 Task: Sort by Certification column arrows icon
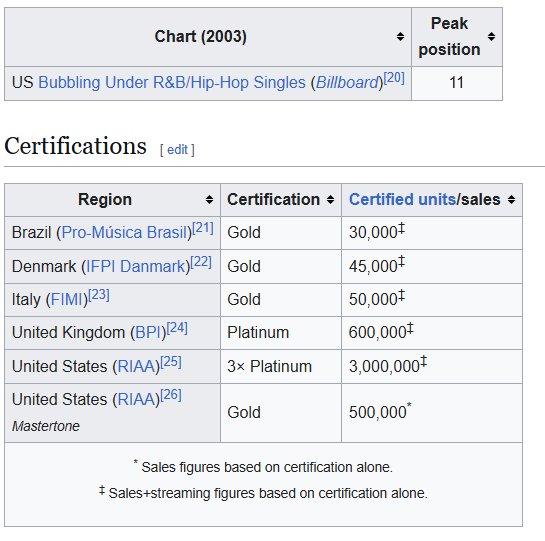click(330, 200)
